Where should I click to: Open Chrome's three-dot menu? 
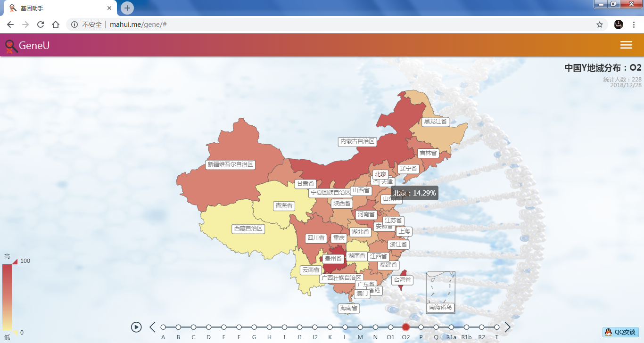coord(634,24)
